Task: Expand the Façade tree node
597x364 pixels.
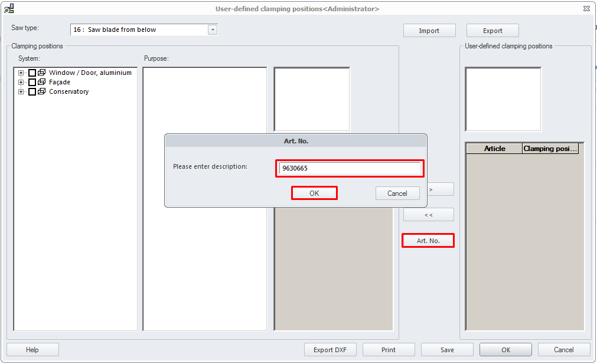Action: (x=21, y=83)
